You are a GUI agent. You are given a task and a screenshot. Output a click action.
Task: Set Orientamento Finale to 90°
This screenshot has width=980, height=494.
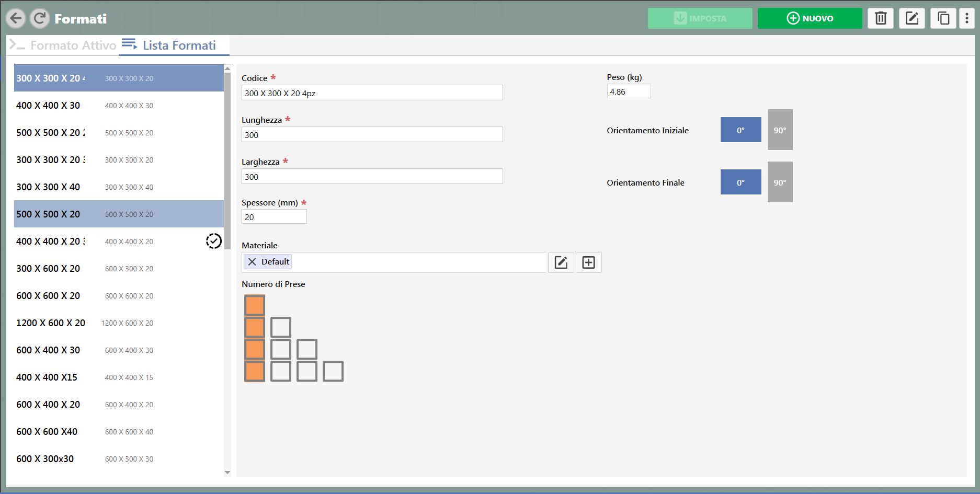[x=780, y=182]
